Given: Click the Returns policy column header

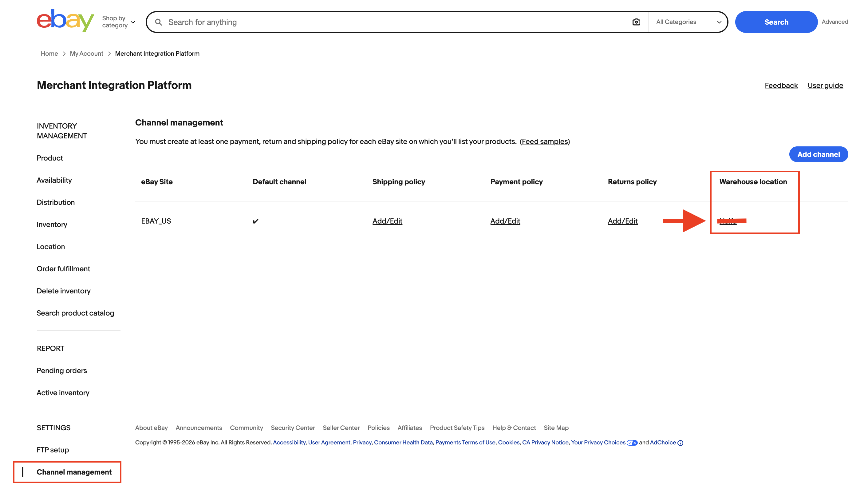Looking at the screenshot, I should click(632, 182).
